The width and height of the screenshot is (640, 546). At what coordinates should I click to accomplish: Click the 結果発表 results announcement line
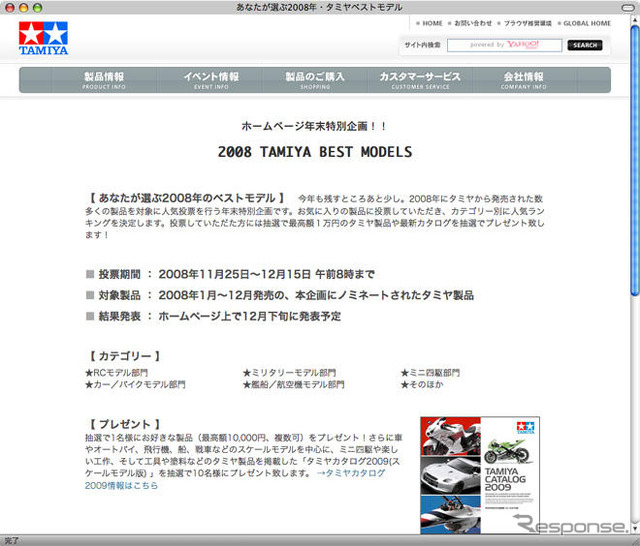pos(213,316)
